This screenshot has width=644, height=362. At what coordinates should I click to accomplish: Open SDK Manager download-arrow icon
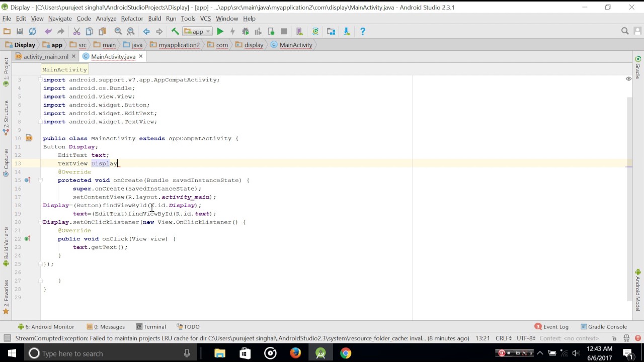point(347,31)
